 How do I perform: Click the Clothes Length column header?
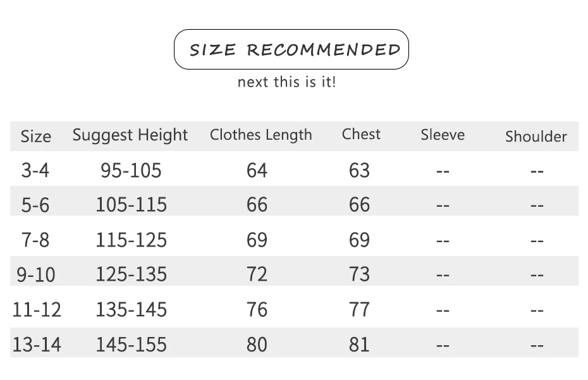[261, 135]
